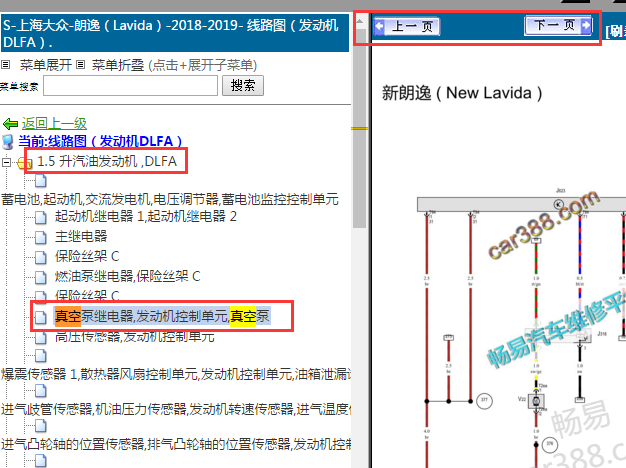The width and height of the screenshot is (626, 468).
Task: Open 爆震传感器 1,散热器风扇控制单元 entry
Action: pos(176,374)
